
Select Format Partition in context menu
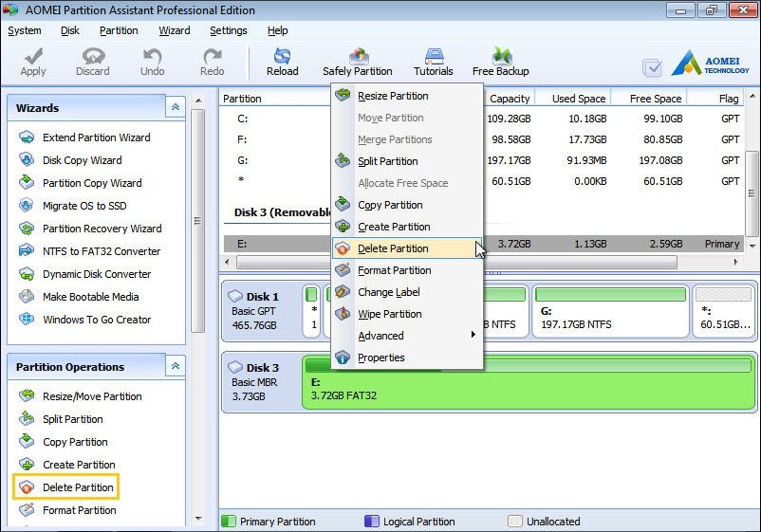click(407, 270)
